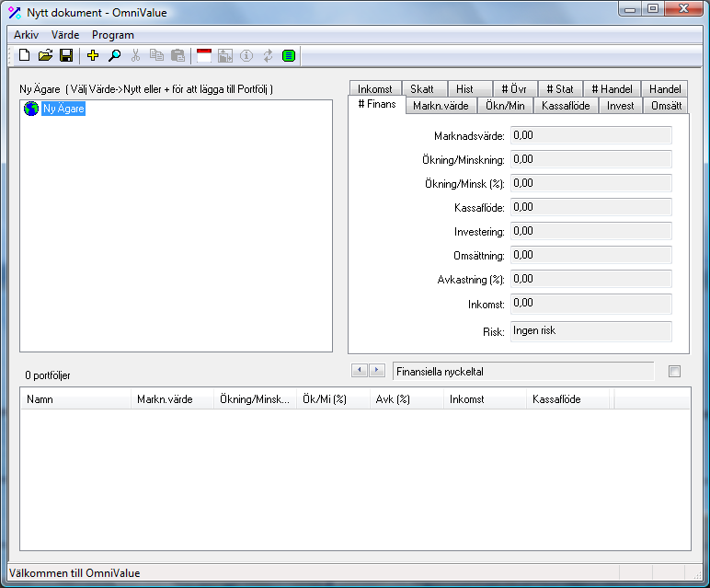Select the # Finans tab
710x588 pixels.
tap(377, 104)
